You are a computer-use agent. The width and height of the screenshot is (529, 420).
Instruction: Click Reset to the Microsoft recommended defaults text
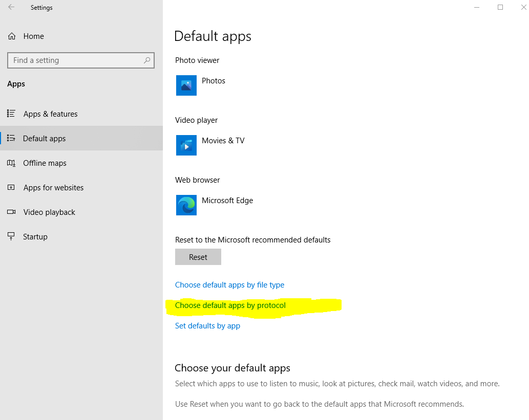click(252, 240)
